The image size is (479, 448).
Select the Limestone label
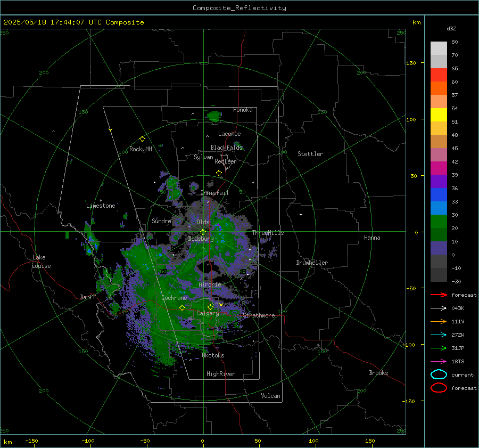tap(101, 206)
